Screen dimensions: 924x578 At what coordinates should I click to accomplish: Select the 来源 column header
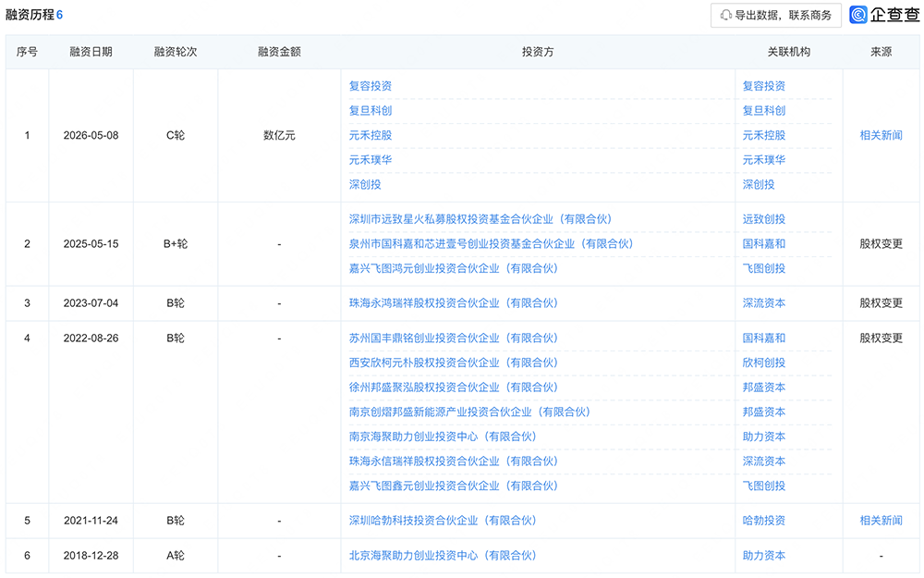tap(881, 52)
